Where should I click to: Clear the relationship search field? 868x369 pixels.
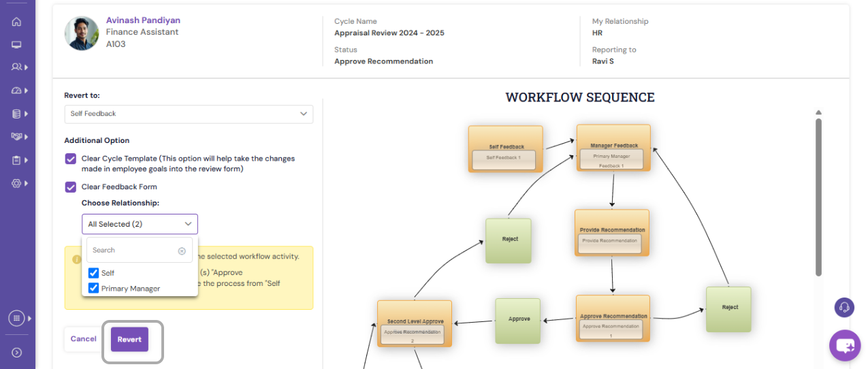click(x=182, y=251)
